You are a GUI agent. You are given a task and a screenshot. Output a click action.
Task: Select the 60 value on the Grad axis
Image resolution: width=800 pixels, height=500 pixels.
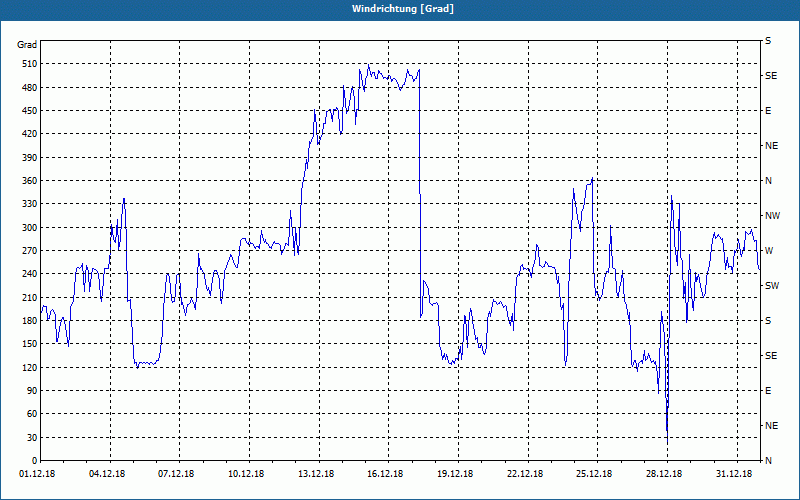[32, 414]
